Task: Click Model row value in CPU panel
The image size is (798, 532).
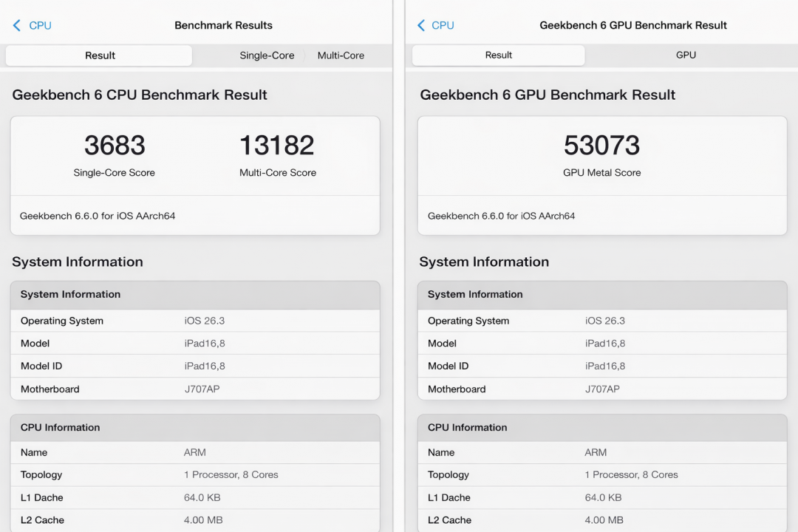Action: click(x=205, y=343)
